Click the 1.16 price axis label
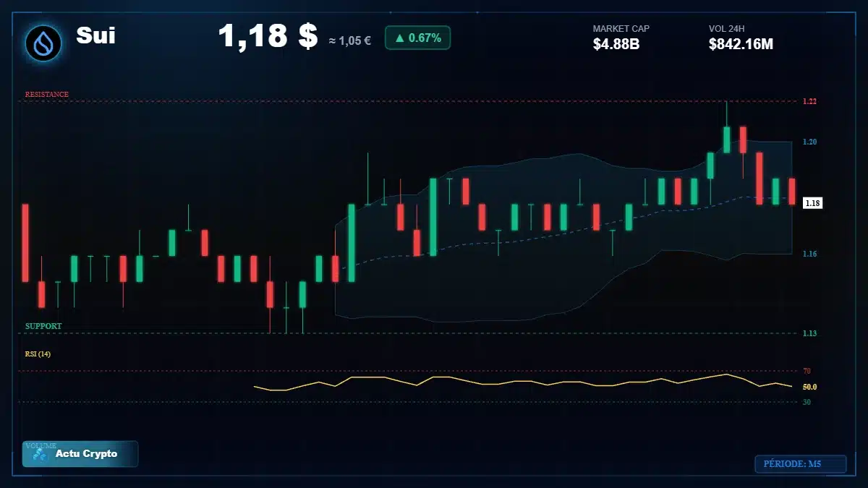 (809, 254)
